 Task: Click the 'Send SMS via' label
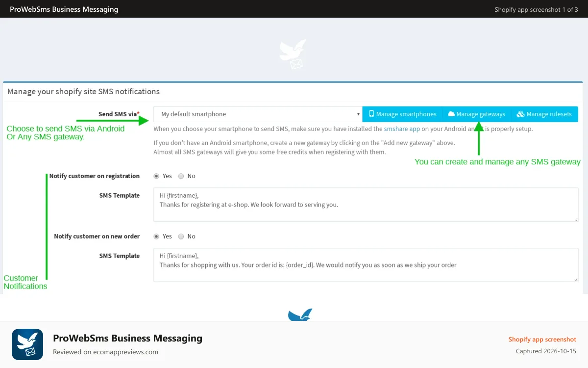click(x=119, y=114)
